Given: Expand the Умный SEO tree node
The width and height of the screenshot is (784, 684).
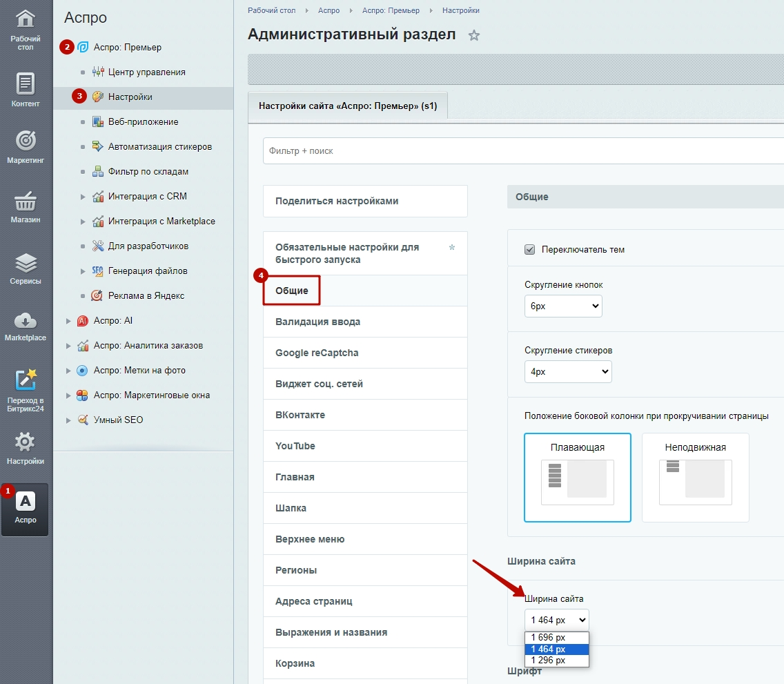Looking at the screenshot, I should pos(68,420).
